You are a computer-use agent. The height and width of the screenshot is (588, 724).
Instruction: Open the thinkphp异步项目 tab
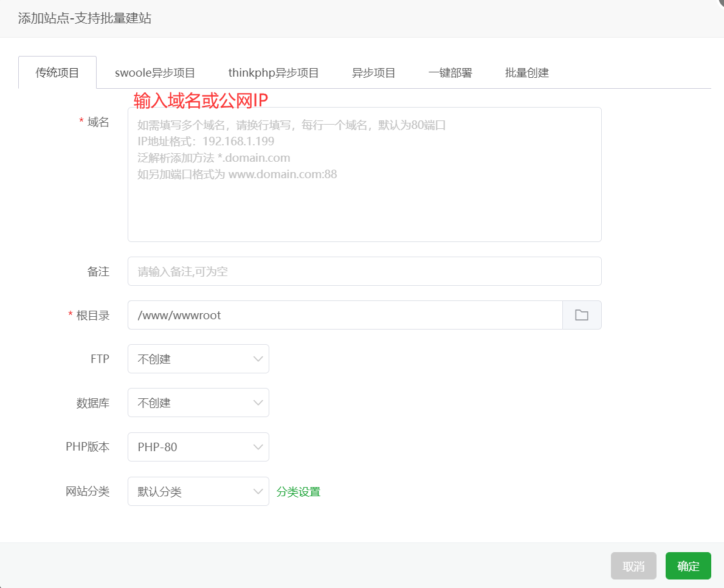[274, 72]
